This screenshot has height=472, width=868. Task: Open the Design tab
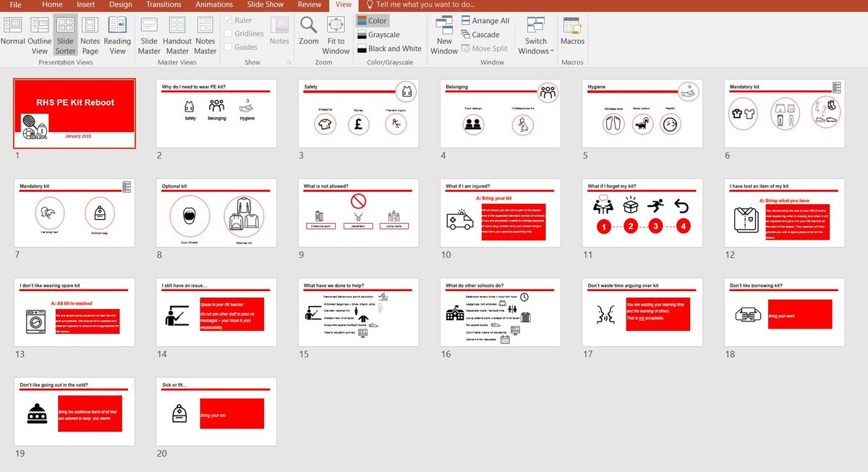click(x=121, y=4)
